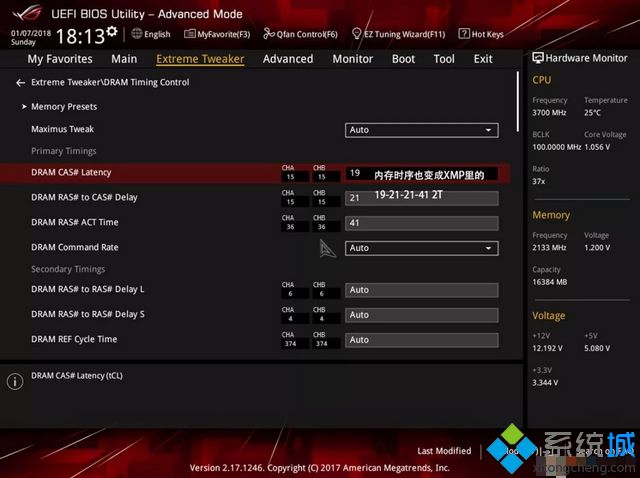This screenshot has width=640, height=478.
Task: Click the Hot Keys question icon
Action: click(464, 33)
